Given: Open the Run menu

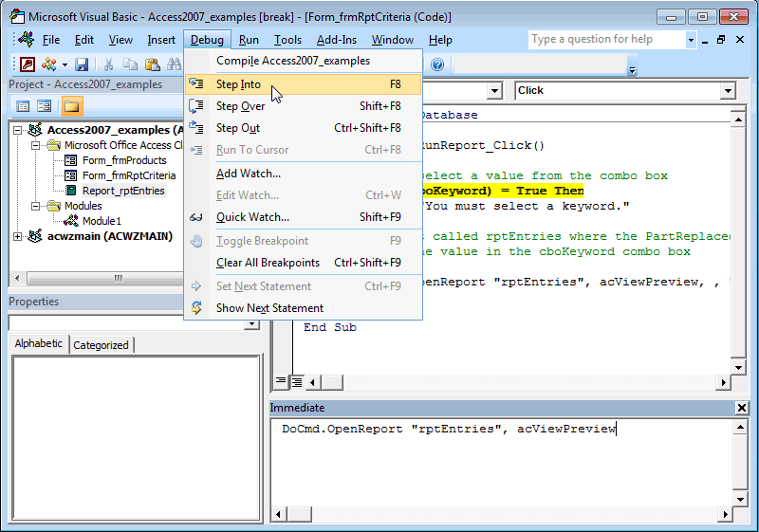Looking at the screenshot, I should pyautogui.click(x=249, y=40).
